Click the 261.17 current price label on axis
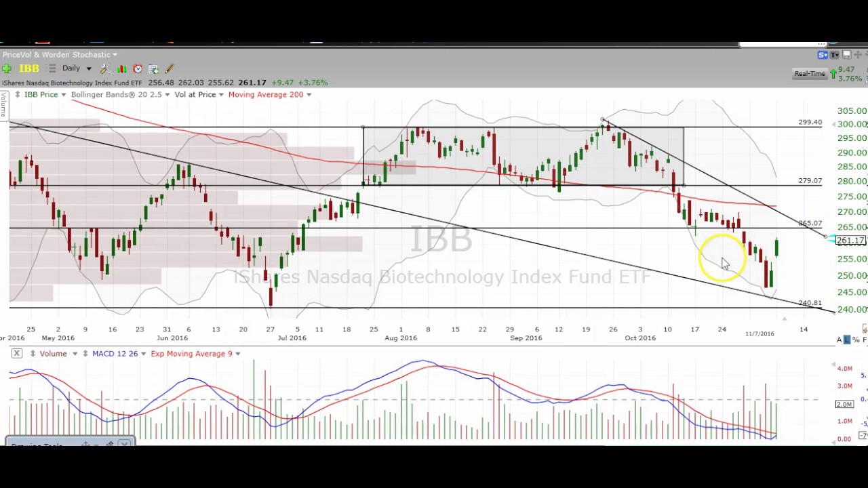 coord(850,241)
